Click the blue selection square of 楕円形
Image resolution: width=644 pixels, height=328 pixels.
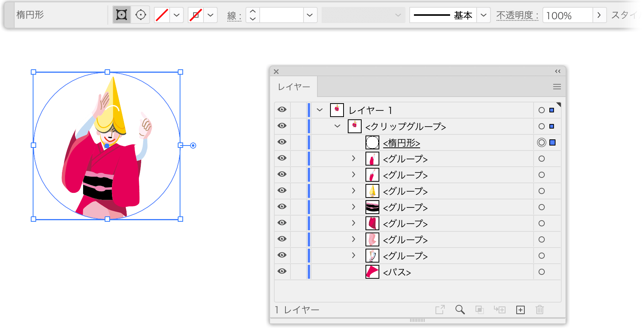coord(552,142)
